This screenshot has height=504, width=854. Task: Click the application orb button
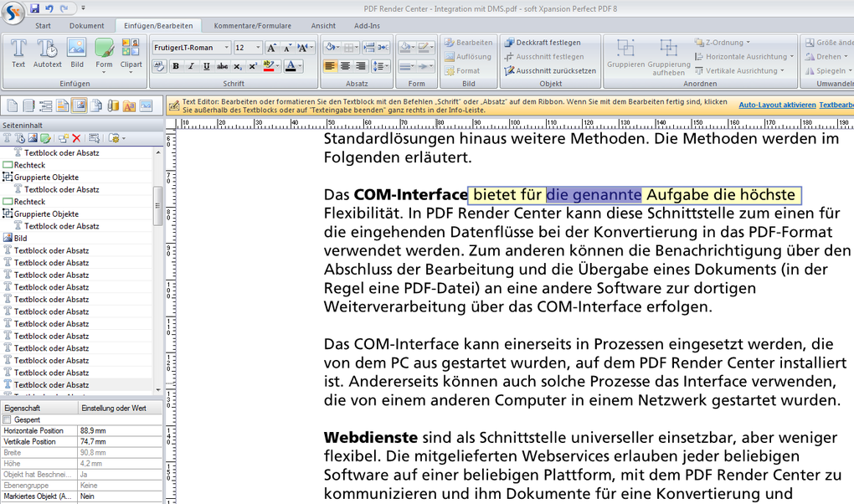click(x=13, y=12)
